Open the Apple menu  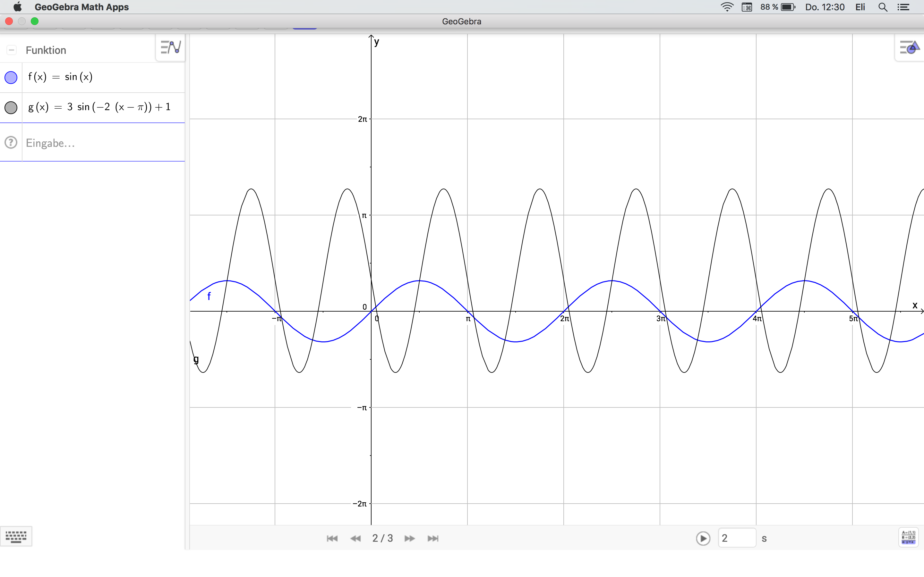click(x=18, y=7)
